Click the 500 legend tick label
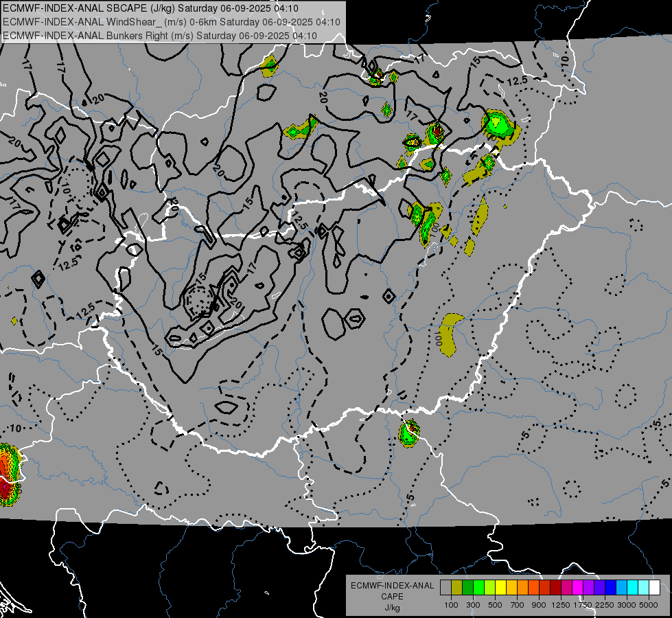Image resolution: width=672 pixels, height=618 pixels. click(x=495, y=605)
